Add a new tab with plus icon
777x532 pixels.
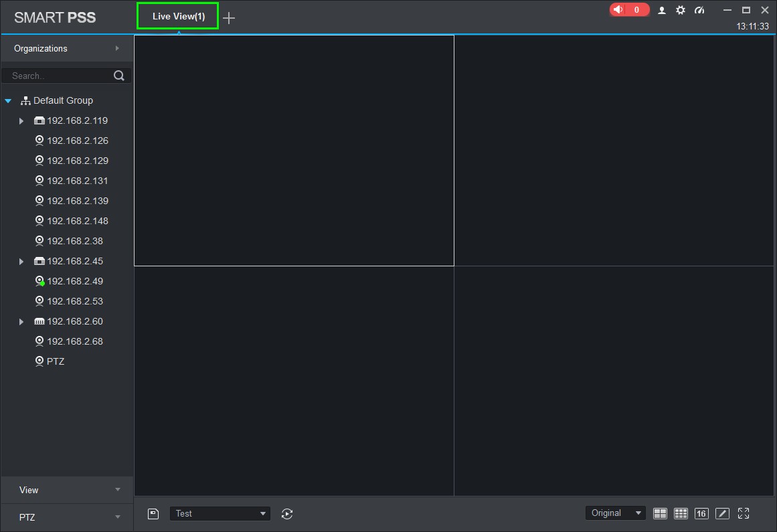pos(228,18)
